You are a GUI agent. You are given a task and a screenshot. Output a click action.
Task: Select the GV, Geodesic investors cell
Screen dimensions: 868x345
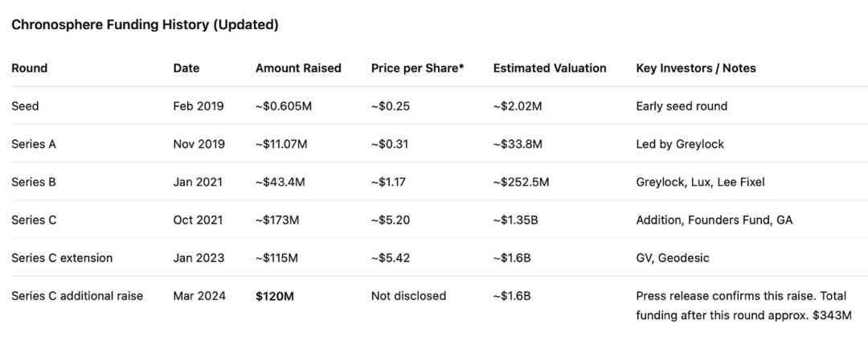[x=673, y=257]
